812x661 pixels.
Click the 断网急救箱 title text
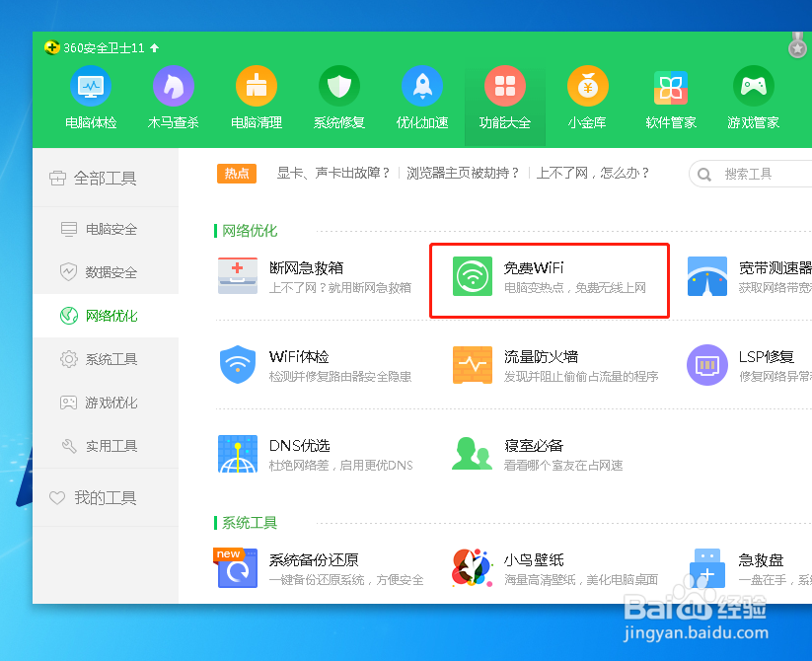coord(306,267)
